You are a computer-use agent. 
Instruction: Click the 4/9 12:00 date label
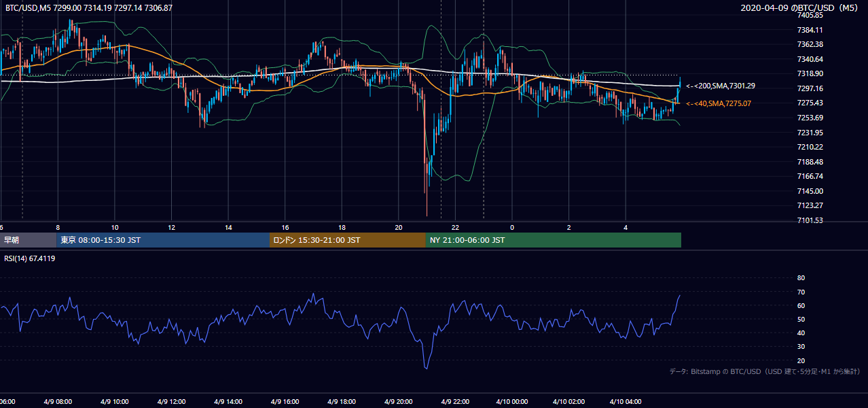point(171,402)
